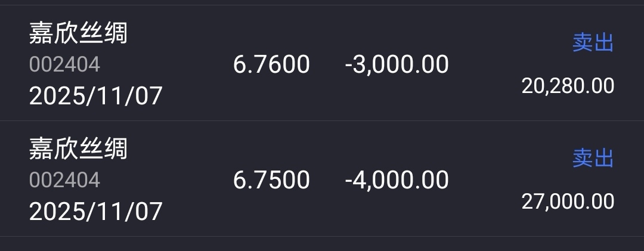644x251 pixels.
Task: Tap the empty area below the 27,000.00 record
Action: (322, 244)
